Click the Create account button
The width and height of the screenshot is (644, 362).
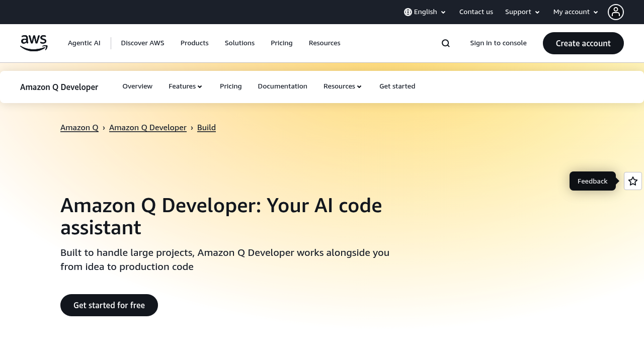[x=583, y=43]
